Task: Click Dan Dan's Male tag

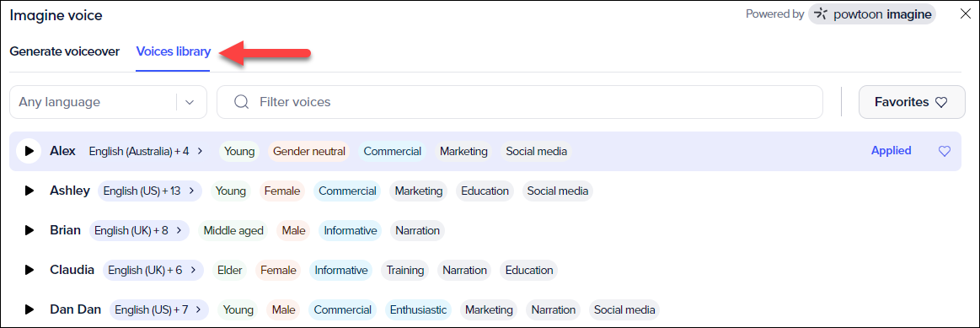Action: [282, 309]
